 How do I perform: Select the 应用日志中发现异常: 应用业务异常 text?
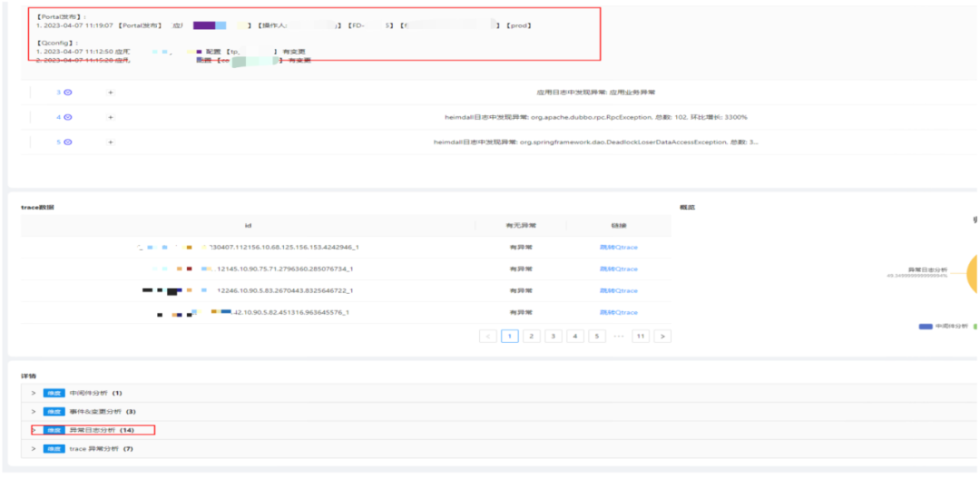pos(595,92)
